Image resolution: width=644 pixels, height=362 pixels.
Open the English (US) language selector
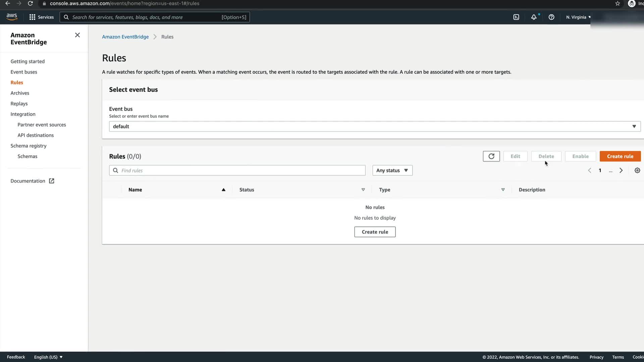pyautogui.click(x=48, y=357)
